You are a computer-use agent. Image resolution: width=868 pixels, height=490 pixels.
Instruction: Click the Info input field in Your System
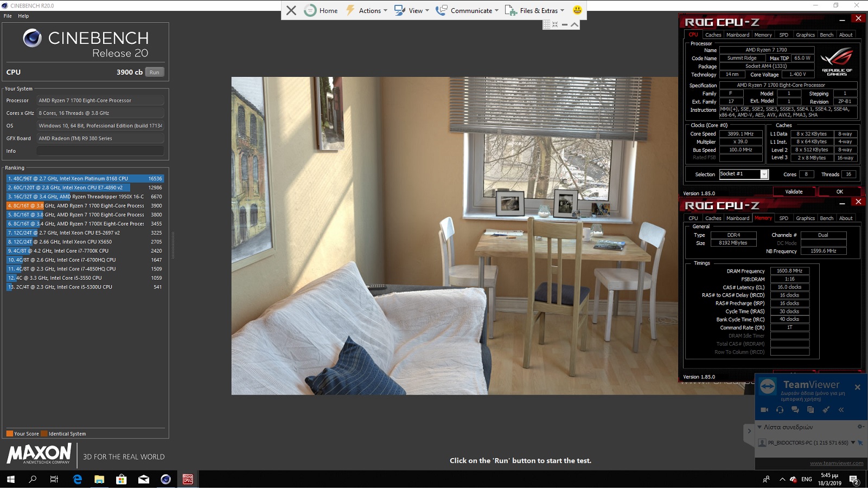100,151
